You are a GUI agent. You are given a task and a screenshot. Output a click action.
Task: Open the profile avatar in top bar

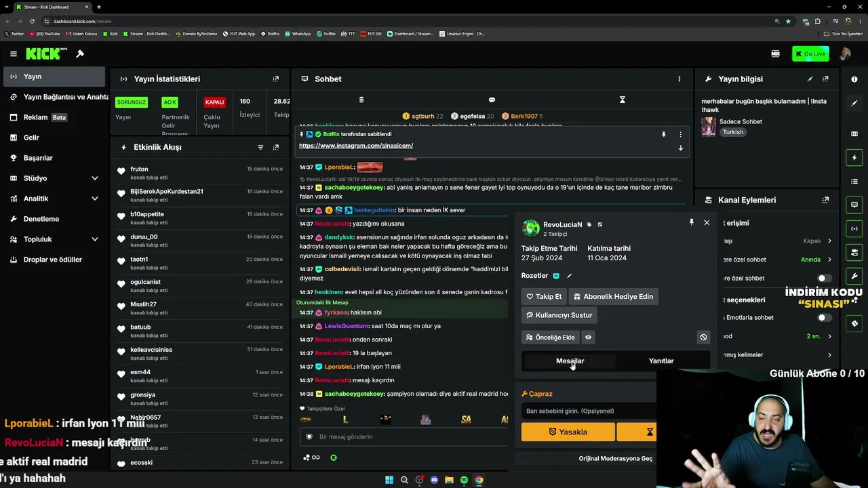[845, 54]
